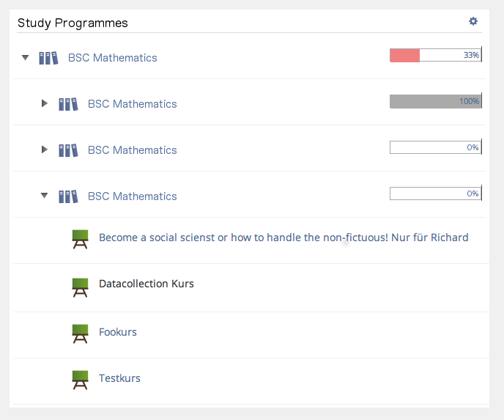Expand the collapsed 0% BSC Mathematics

(x=45, y=150)
